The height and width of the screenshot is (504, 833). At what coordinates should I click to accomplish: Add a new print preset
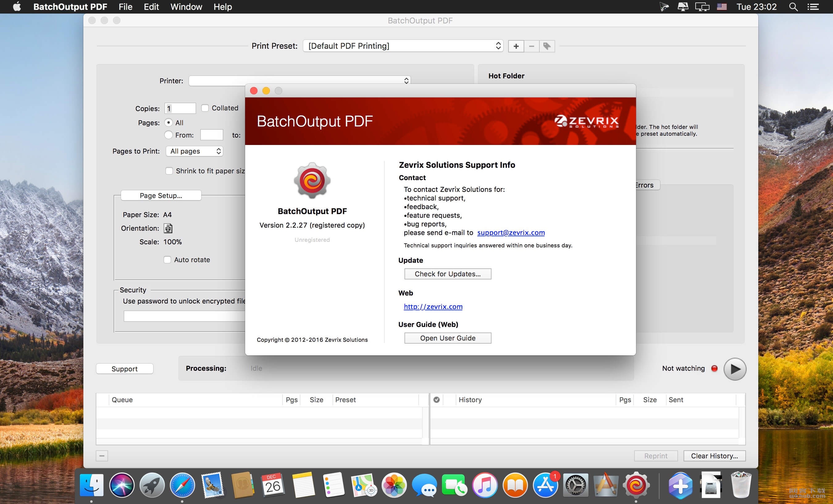516,46
